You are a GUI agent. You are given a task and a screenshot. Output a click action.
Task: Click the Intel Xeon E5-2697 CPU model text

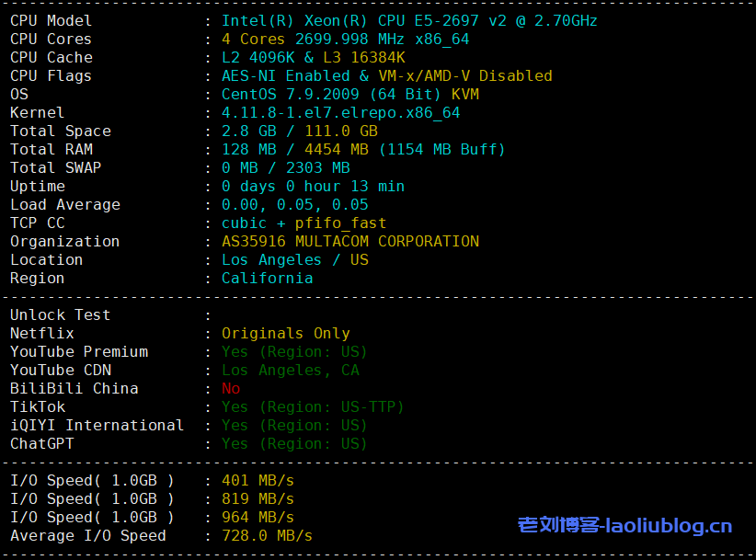[x=408, y=20]
